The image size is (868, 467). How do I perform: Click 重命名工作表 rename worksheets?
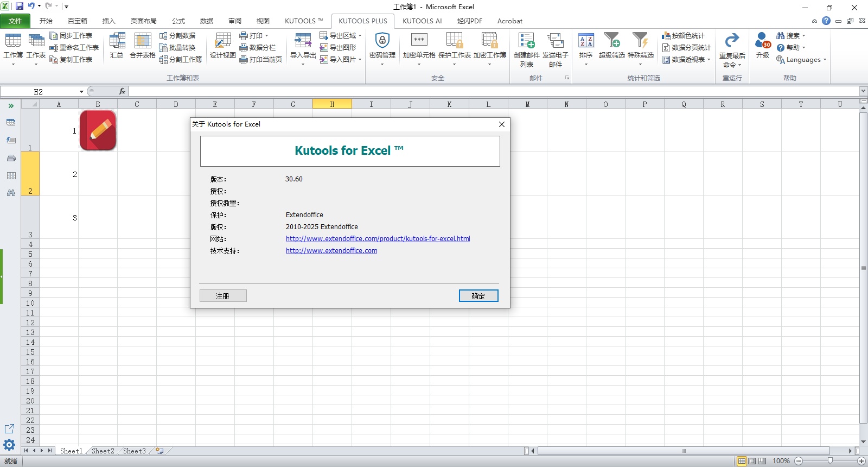click(74, 48)
